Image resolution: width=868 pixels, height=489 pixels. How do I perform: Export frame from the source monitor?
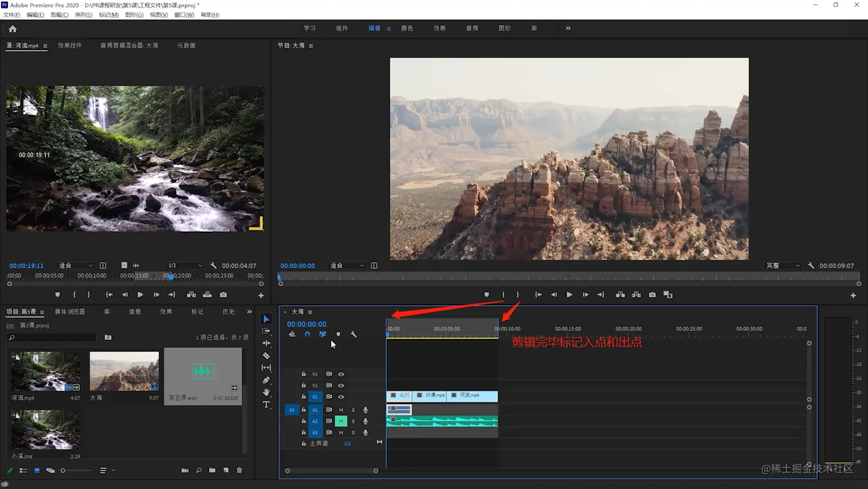(223, 295)
